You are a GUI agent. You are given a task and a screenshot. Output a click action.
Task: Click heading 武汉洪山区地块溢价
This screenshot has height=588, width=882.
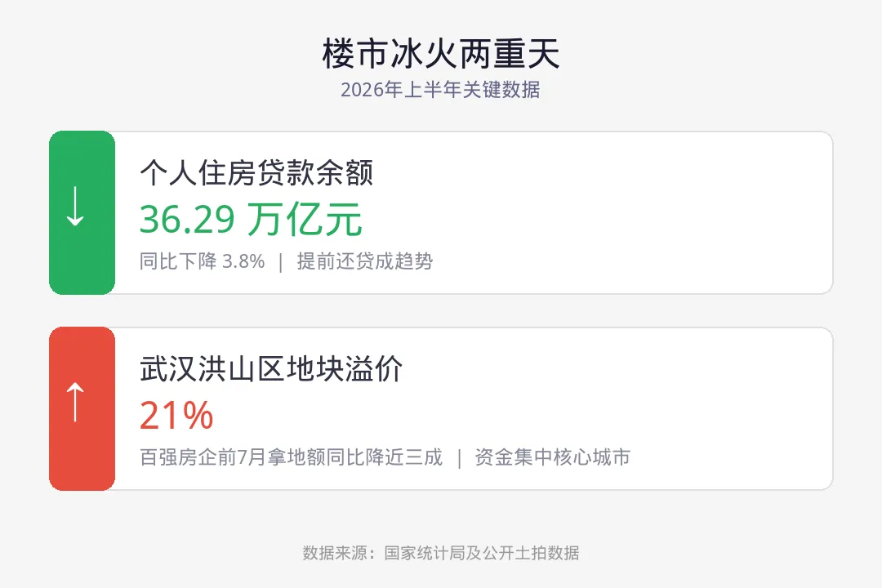271,368
